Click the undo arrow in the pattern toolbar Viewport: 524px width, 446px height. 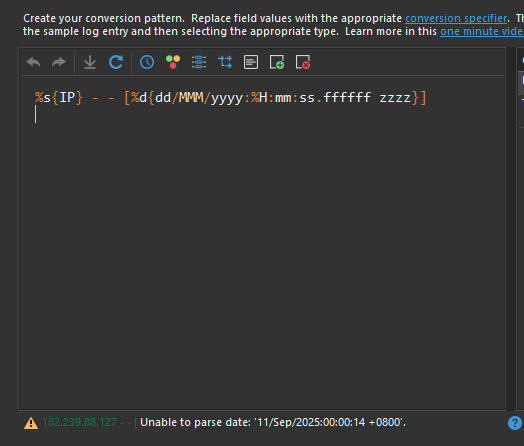tap(33, 62)
